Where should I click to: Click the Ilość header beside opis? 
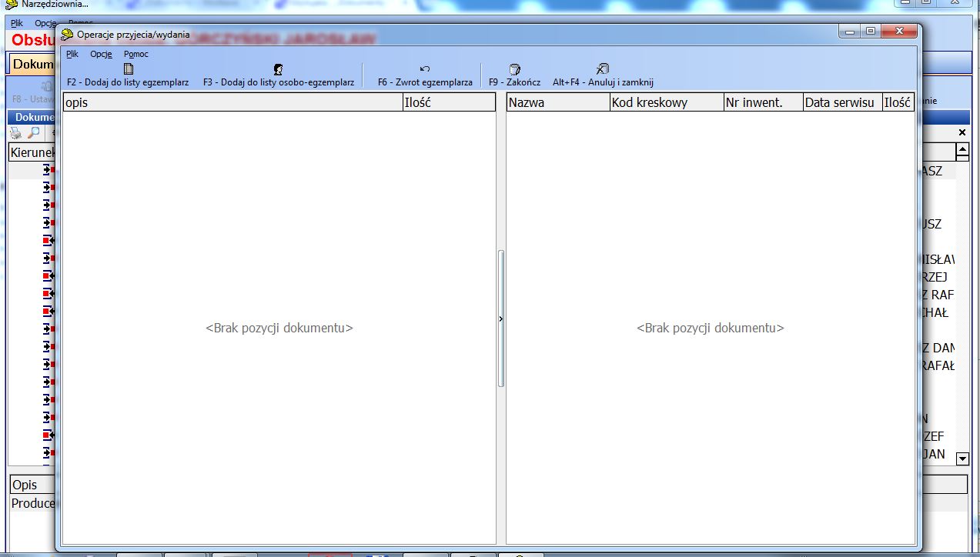pyautogui.click(x=449, y=102)
